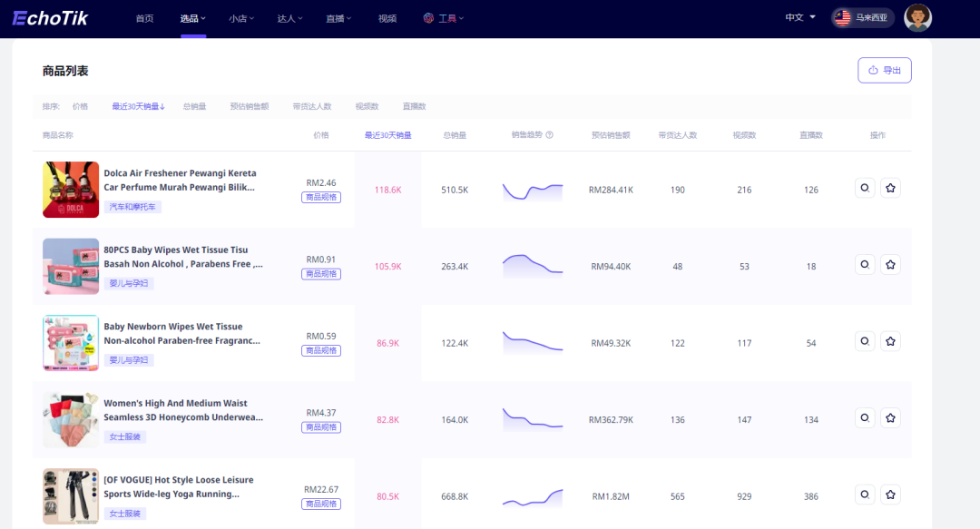This screenshot has height=529, width=980.
Task: Star the Women's High Waist Underwear product
Action: pos(891,417)
